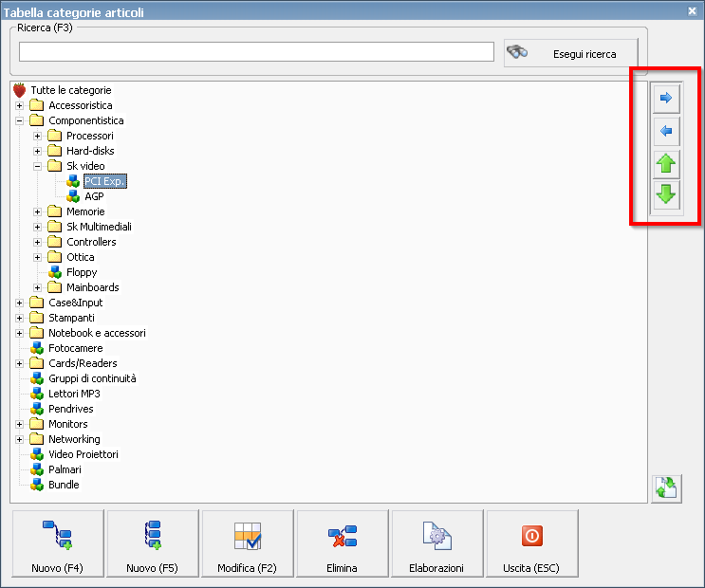This screenshot has height=588, width=705.
Task: Select the Controllers label
Action: (x=91, y=242)
